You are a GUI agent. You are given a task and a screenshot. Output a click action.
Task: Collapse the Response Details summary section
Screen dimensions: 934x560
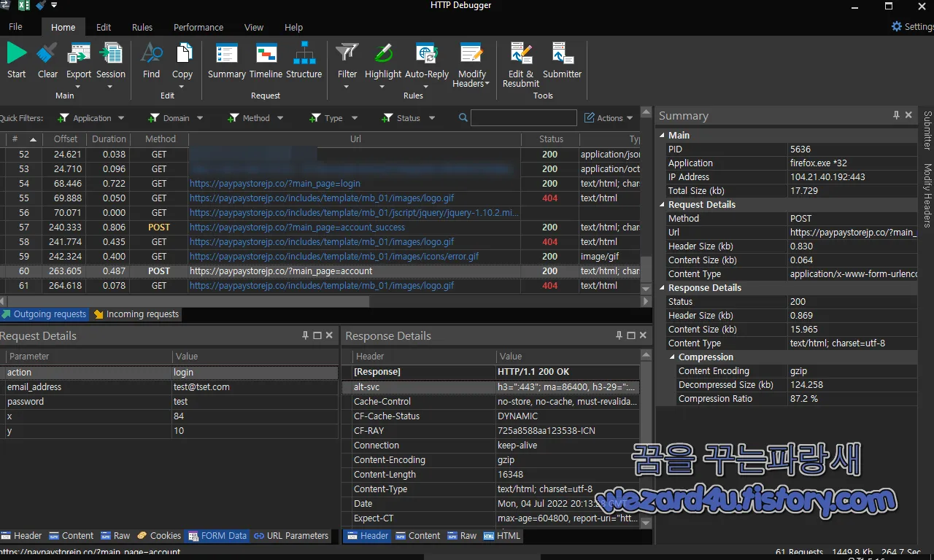[663, 288]
